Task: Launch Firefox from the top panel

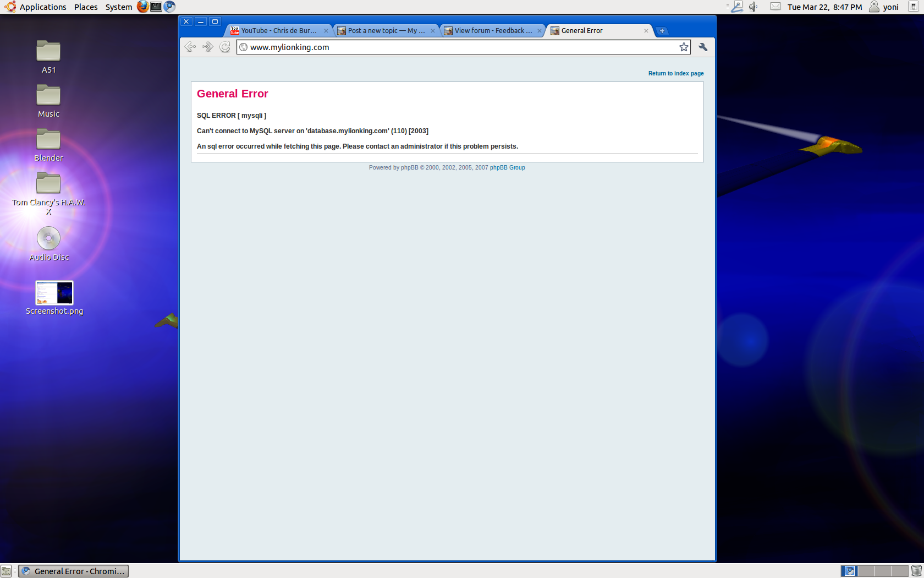Action: [143, 7]
